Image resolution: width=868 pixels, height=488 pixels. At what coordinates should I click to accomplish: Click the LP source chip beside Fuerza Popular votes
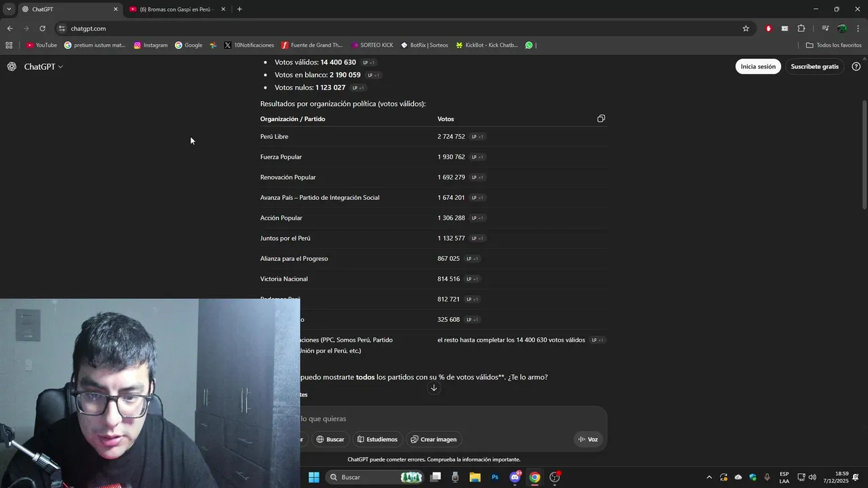click(477, 157)
